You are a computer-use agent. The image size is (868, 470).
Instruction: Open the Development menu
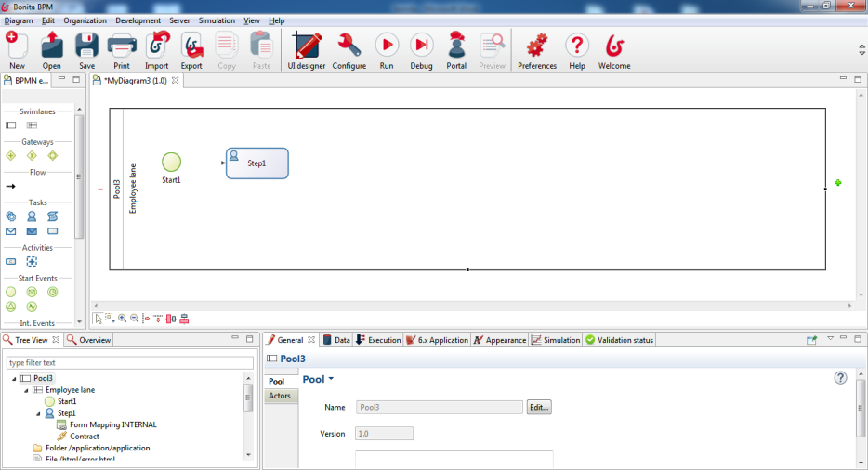(138, 20)
